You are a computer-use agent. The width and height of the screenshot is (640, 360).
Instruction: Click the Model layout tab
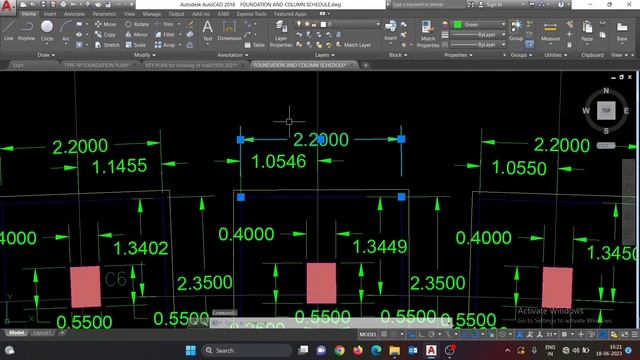pyautogui.click(x=17, y=333)
